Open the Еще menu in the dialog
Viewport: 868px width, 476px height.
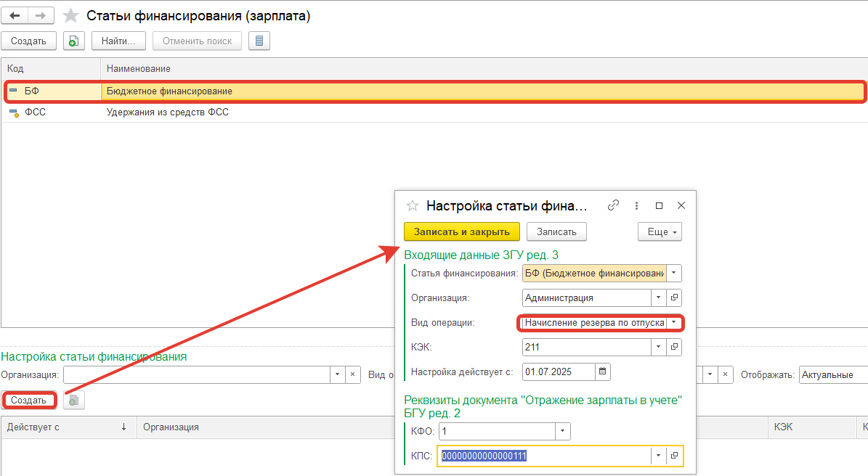tap(660, 231)
